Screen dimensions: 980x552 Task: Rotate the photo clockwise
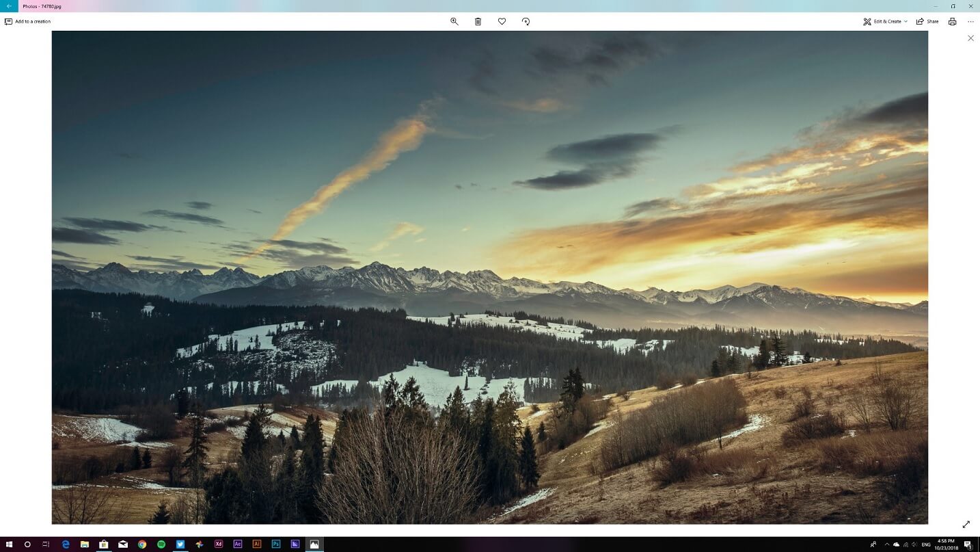[526, 21]
